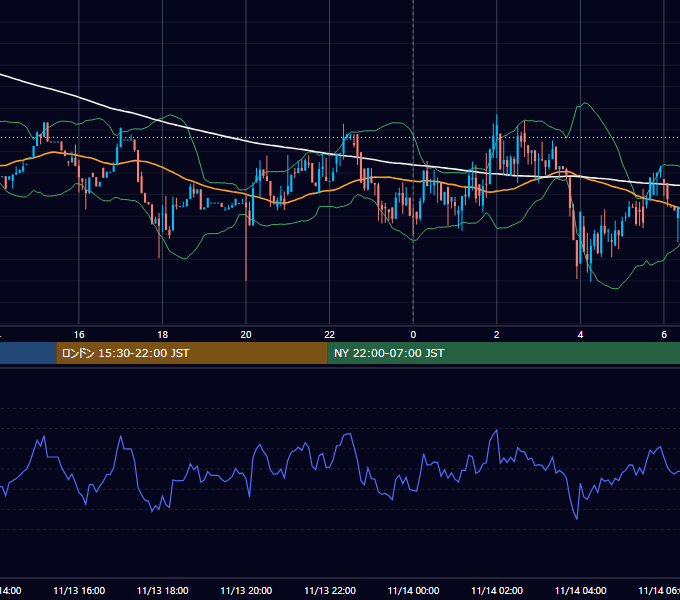Click the NY session band 22:00-07:00 JST
The height and width of the screenshot is (600, 680).
tap(503, 353)
